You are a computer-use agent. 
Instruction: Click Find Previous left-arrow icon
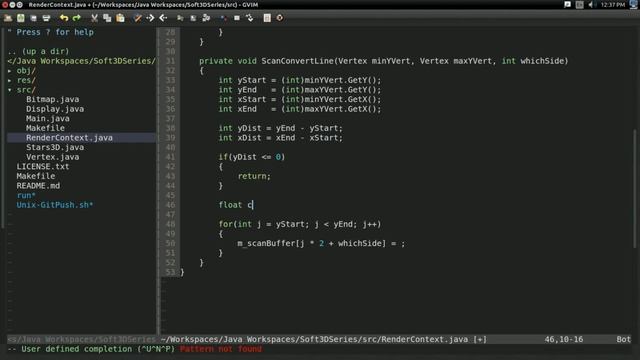click(163, 18)
